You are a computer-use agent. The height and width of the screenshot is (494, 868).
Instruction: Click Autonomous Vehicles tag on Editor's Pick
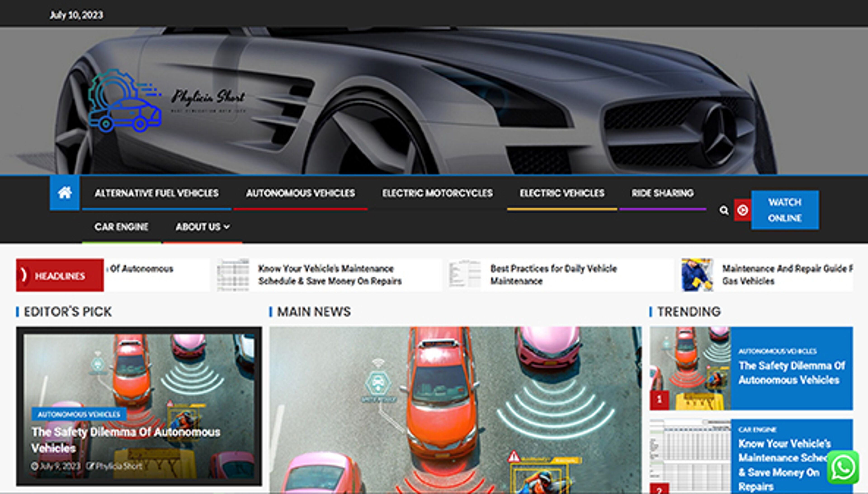(79, 414)
